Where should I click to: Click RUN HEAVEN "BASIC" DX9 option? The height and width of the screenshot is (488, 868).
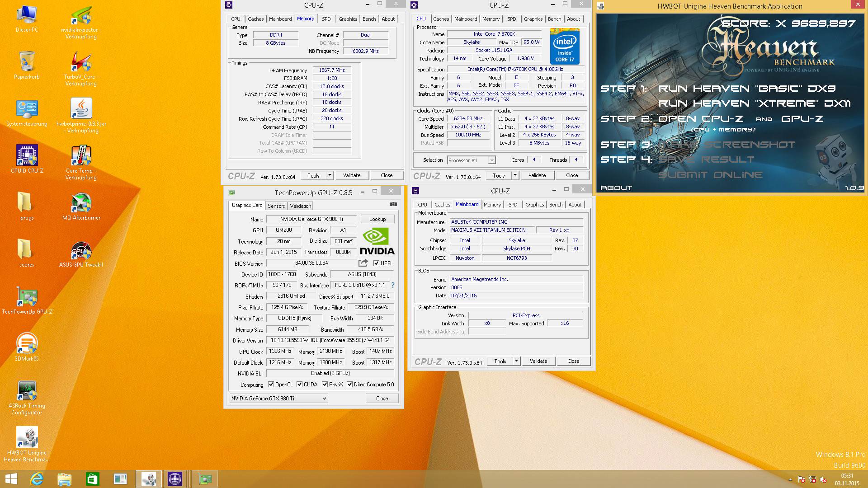pyautogui.click(x=747, y=89)
